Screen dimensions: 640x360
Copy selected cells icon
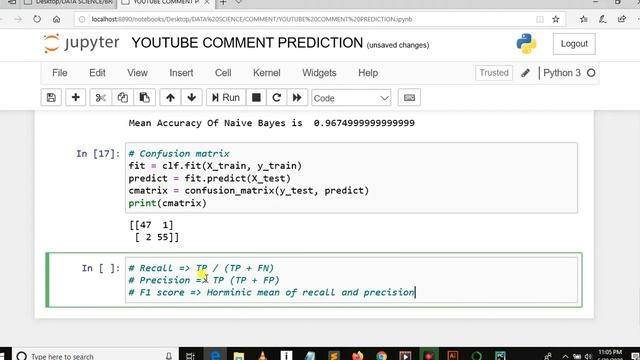coord(122,98)
